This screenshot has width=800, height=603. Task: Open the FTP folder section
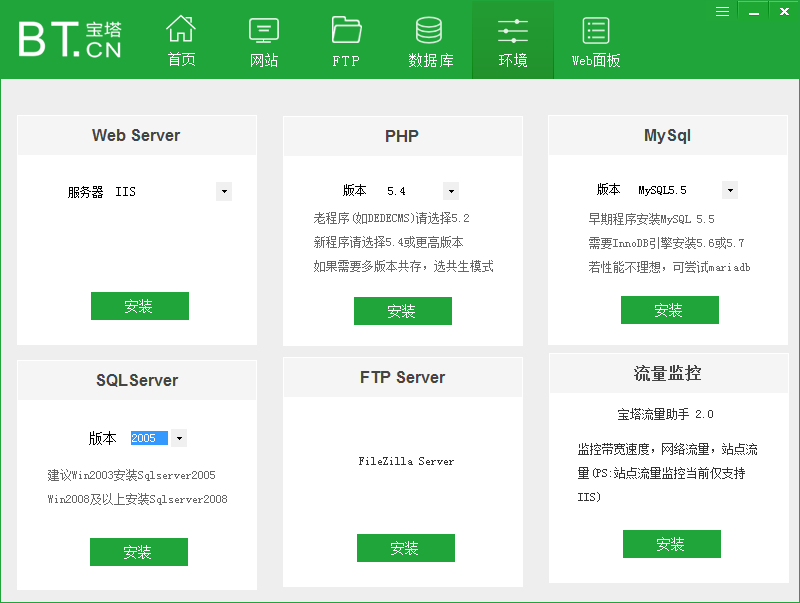click(x=346, y=41)
